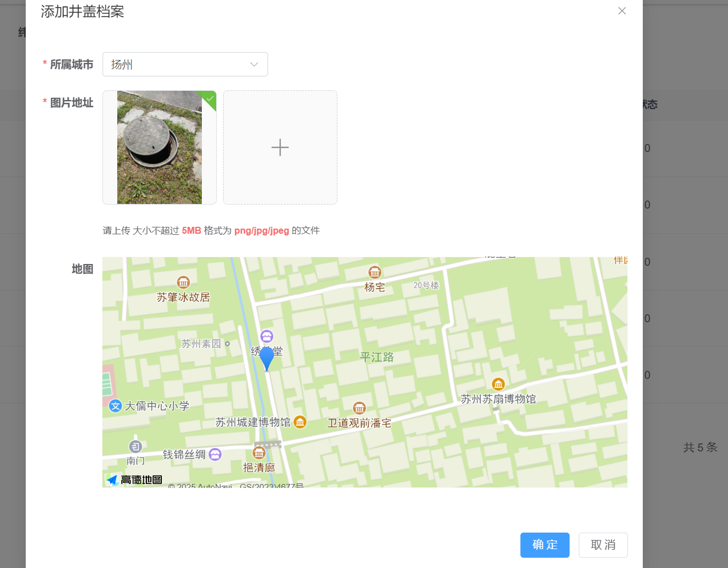This screenshot has height=568, width=728.
Task: Click 共 5 条 pagination text in background page
Action: tap(700, 447)
